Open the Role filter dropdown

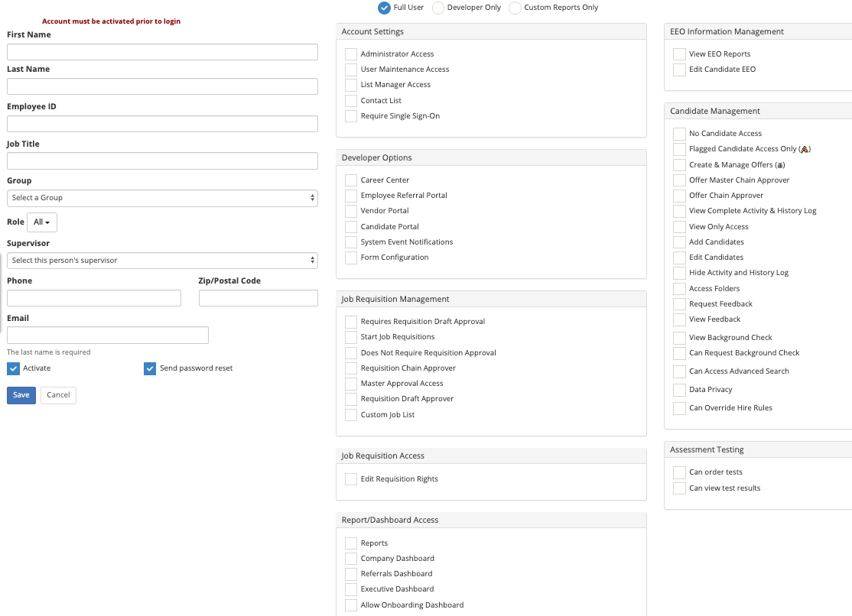click(41, 222)
